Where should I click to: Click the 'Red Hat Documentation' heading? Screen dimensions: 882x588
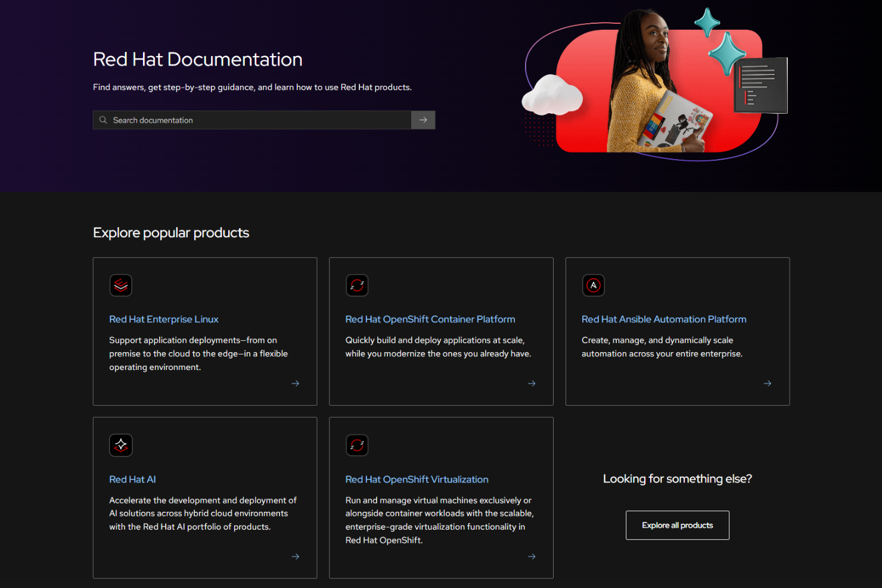[198, 60]
